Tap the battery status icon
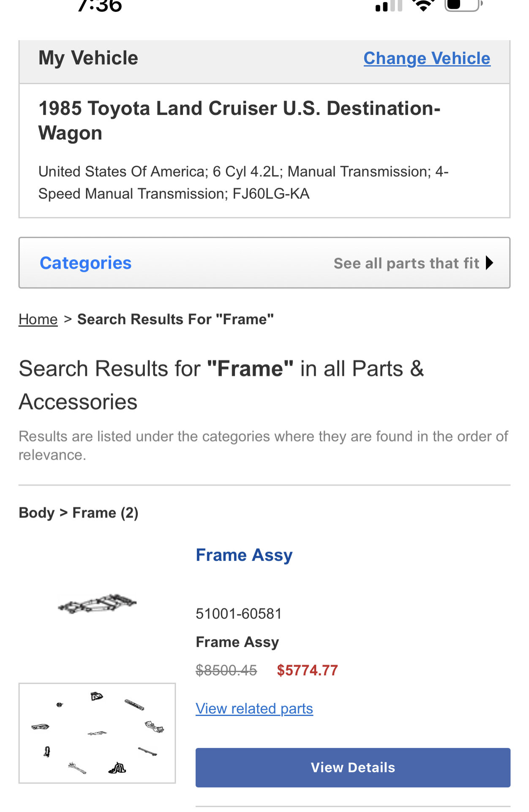 point(464,5)
